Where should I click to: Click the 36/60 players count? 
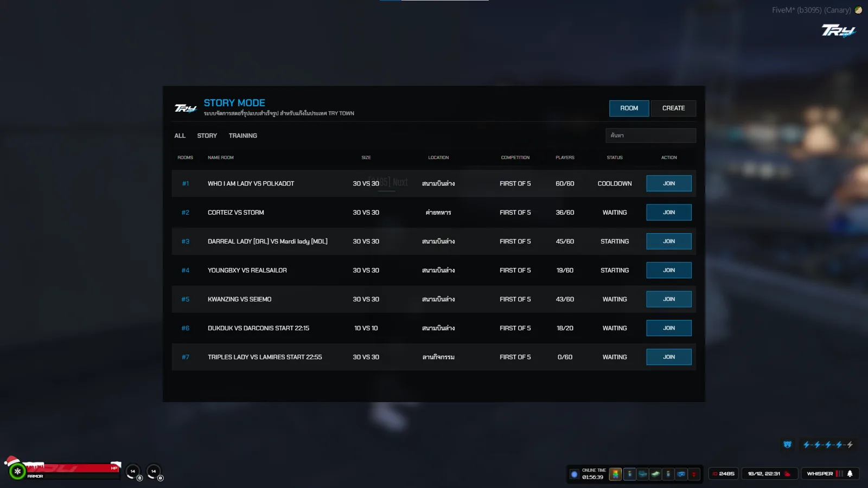click(565, 213)
